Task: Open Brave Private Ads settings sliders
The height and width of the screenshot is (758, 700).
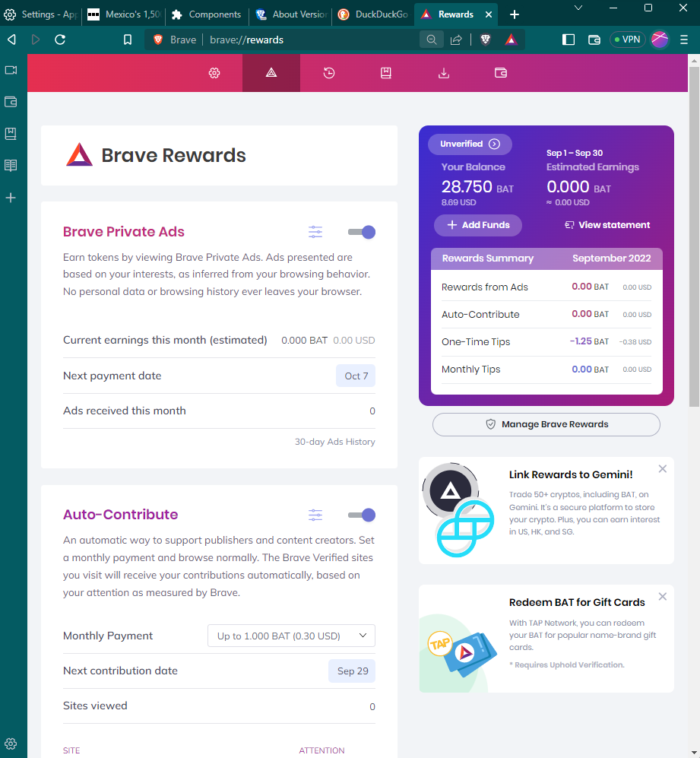Action: (315, 232)
